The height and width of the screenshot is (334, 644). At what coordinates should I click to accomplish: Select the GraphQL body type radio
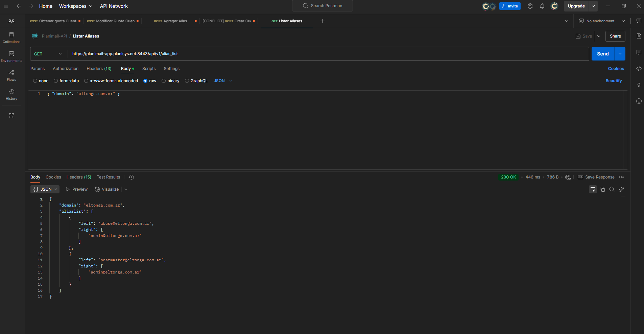(x=187, y=81)
